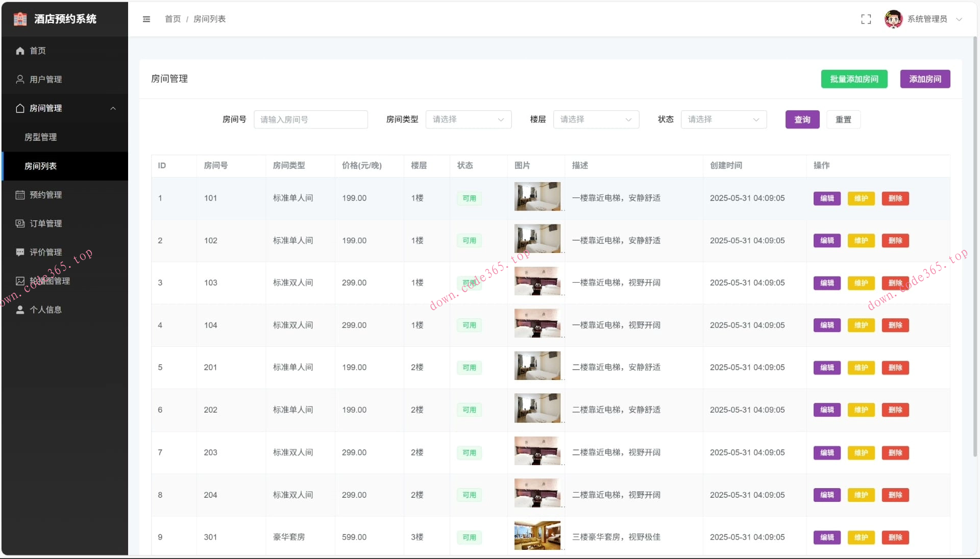Open 评价管理 comment menu item
Viewport: 980px width, 559px height.
pyautogui.click(x=45, y=252)
